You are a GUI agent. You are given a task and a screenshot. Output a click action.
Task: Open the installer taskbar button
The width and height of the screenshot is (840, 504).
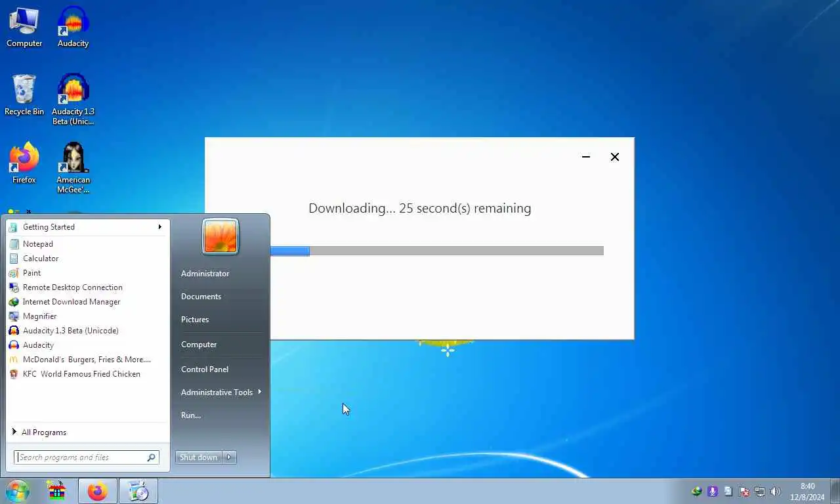pyautogui.click(x=138, y=491)
